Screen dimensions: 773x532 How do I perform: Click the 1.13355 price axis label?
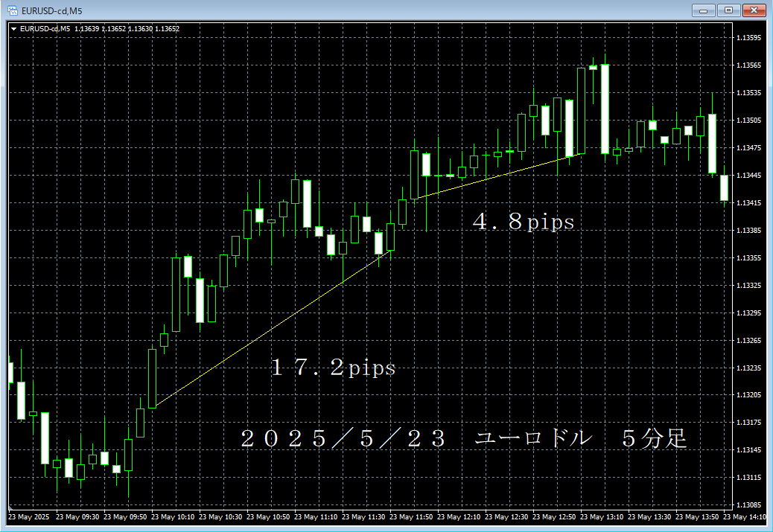click(x=748, y=258)
